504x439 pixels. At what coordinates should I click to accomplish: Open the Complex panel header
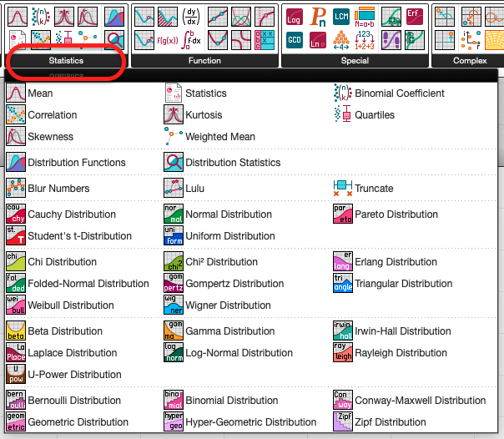click(x=470, y=60)
